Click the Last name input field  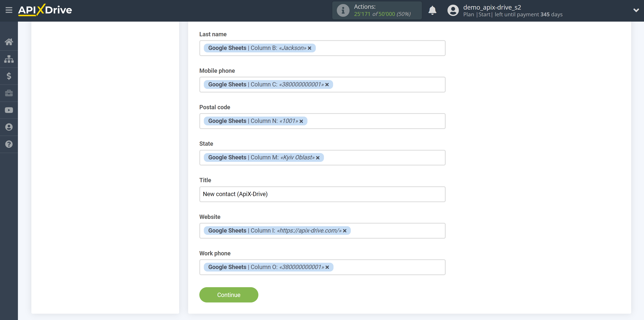pos(322,48)
